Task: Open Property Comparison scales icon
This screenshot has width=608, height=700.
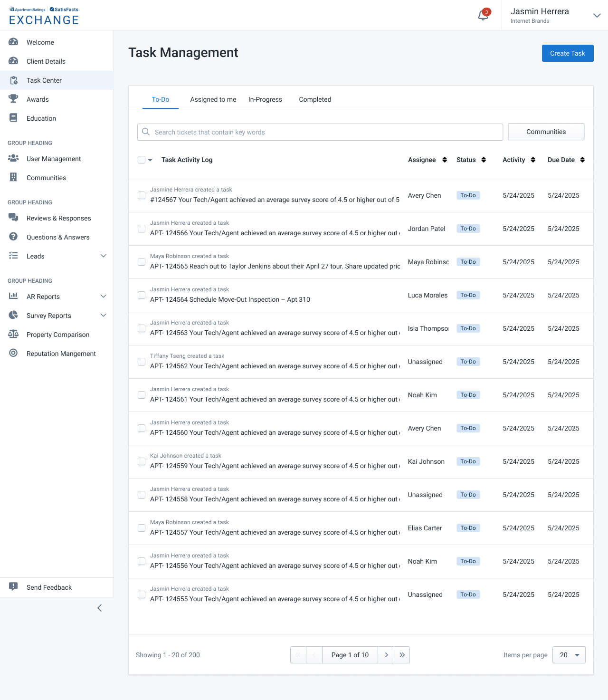Action: tap(13, 334)
